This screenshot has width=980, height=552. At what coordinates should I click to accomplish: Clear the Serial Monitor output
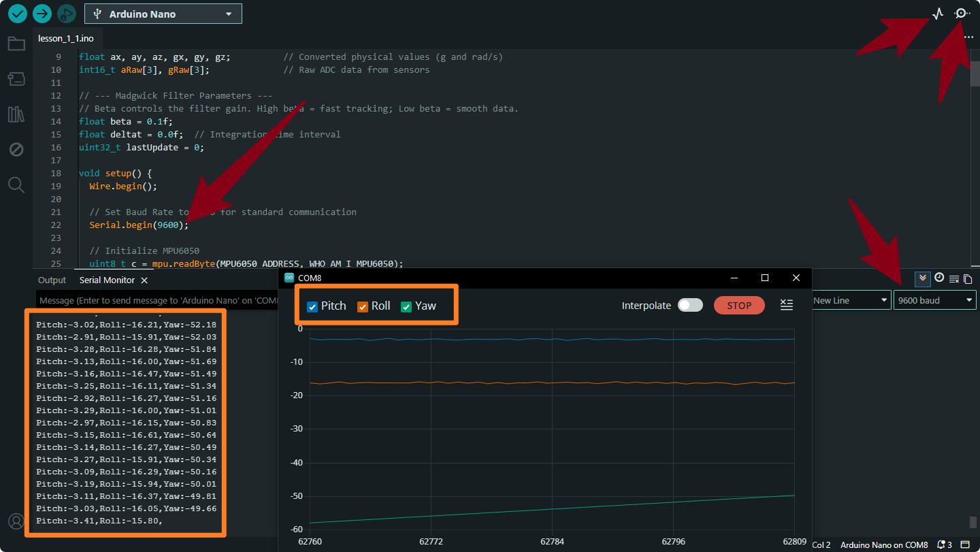tap(954, 279)
